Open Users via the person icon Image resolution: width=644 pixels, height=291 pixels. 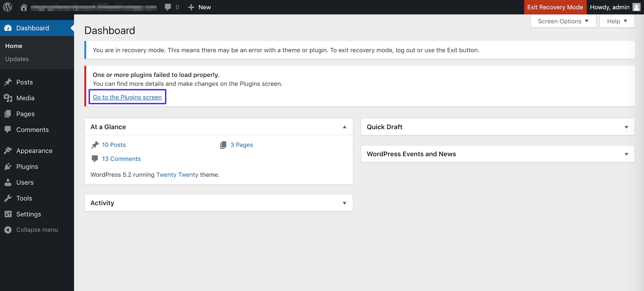pyautogui.click(x=8, y=182)
